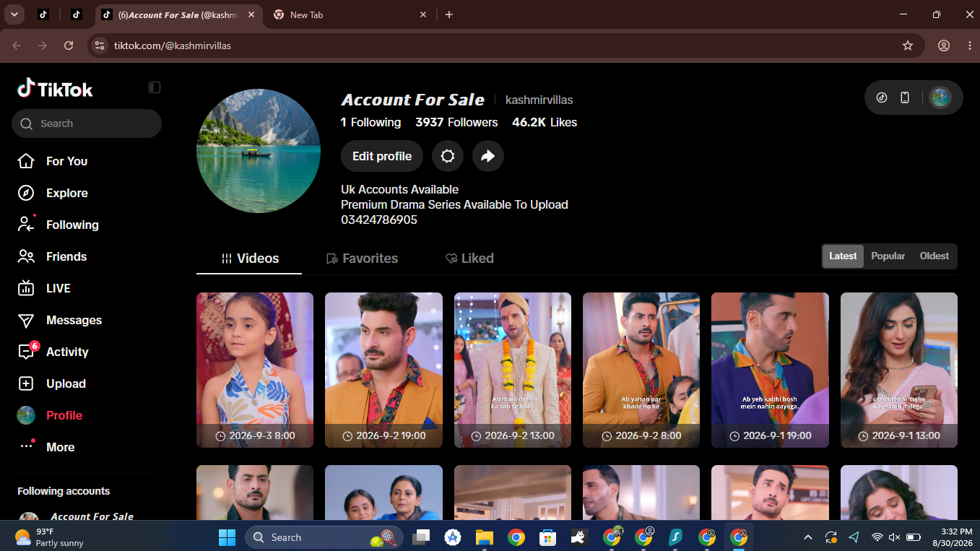Image resolution: width=980 pixels, height=551 pixels.
Task: Switch to the Liked tab
Action: tap(469, 259)
